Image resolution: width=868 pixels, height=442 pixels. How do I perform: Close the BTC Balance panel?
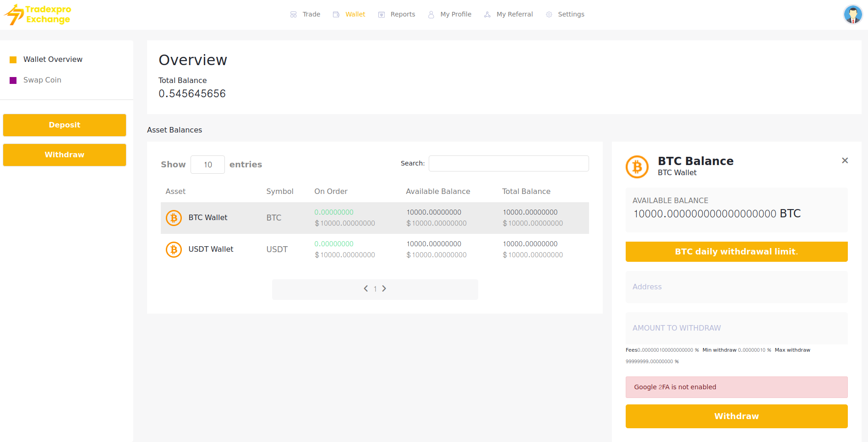(x=845, y=160)
